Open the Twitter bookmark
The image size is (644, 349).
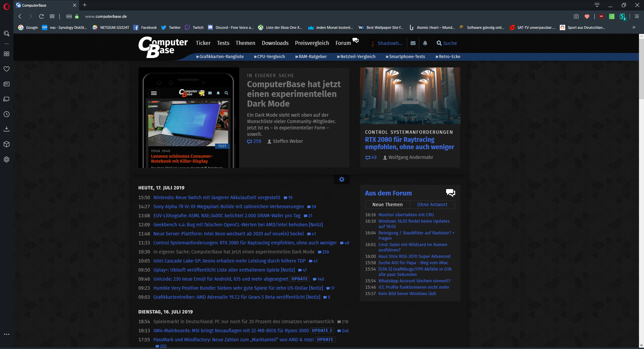tap(171, 27)
